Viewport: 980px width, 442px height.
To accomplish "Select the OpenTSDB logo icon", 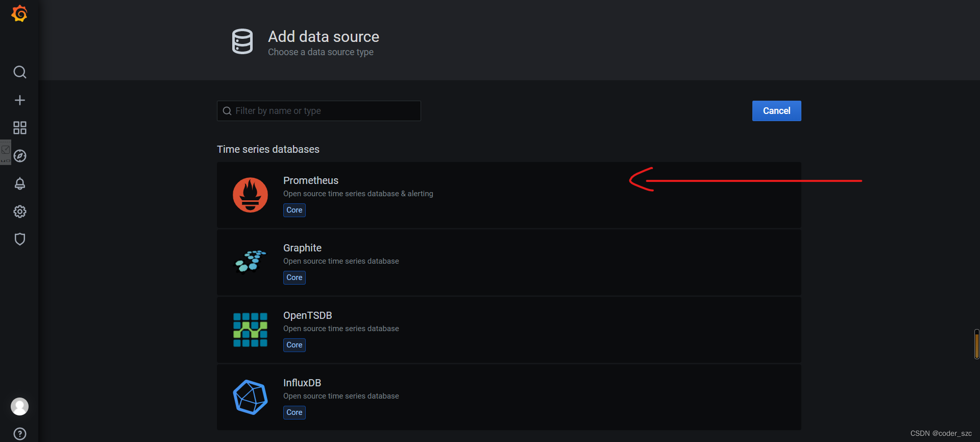I will point(250,330).
